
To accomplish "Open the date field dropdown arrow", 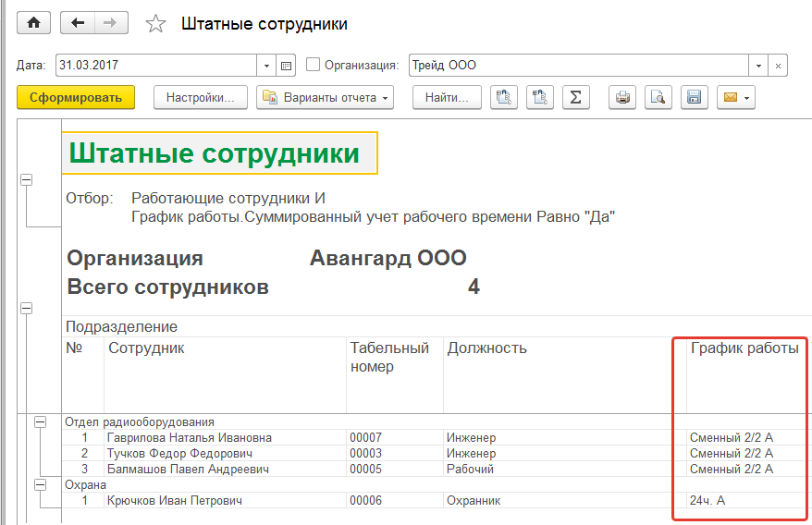I will (267, 66).
